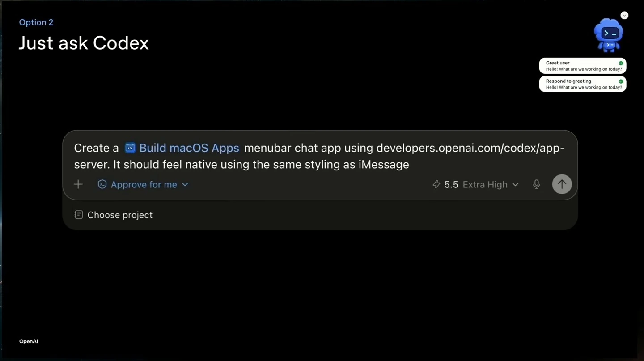Click the Choose project folder icon
The width and height of the screenshot is (644, 361).
tap(79, 215)
